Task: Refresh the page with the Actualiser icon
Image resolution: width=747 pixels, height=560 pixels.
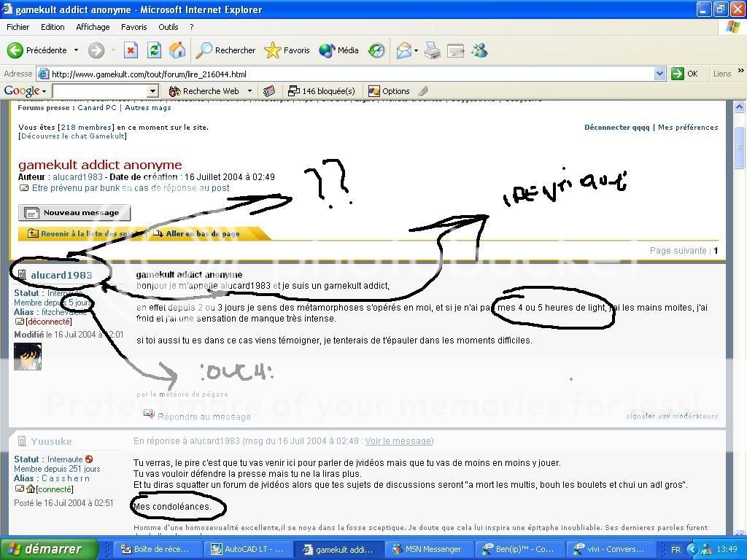Action: click(154, 50)
